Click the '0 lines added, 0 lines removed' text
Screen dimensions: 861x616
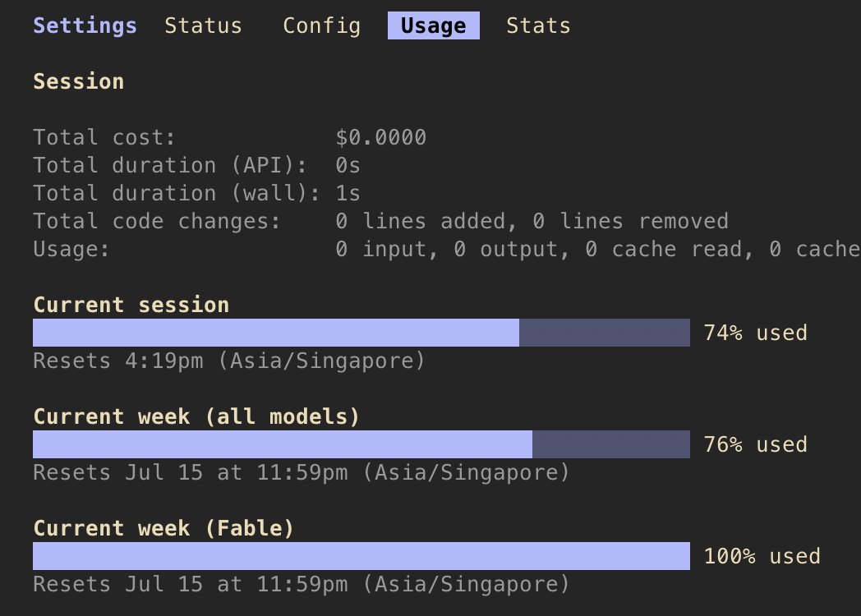532,221
